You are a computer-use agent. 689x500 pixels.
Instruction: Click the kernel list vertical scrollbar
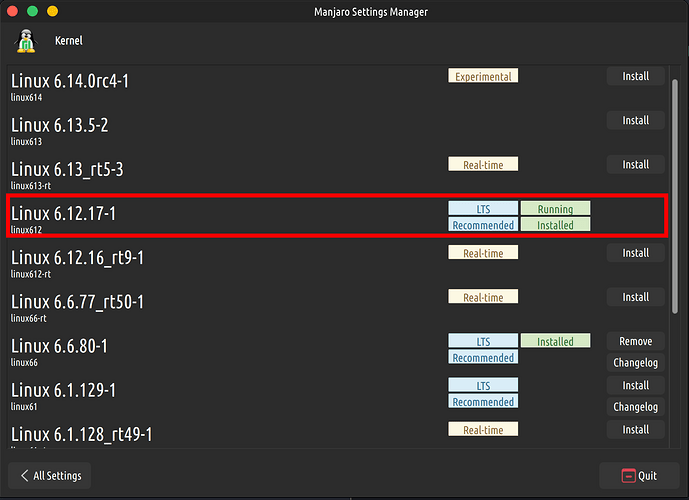(675, 196)
